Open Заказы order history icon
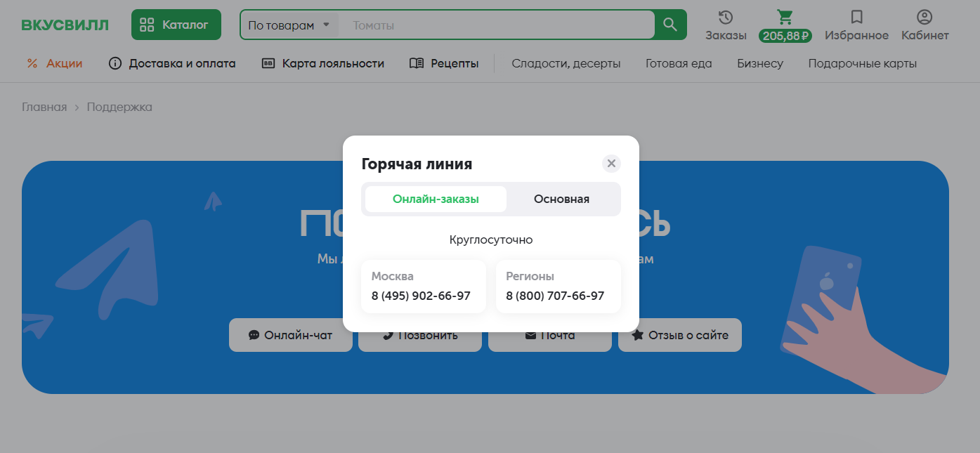The height and width of the screenshot is (453, 980). (724, 18)
